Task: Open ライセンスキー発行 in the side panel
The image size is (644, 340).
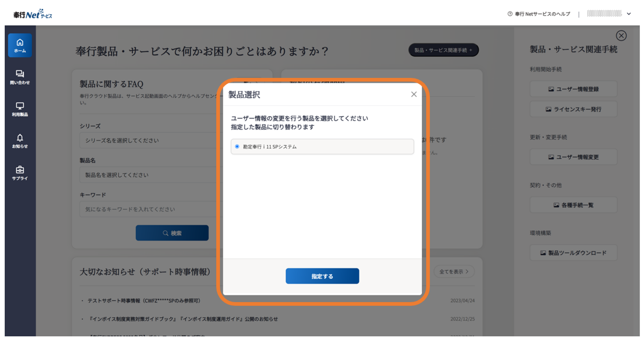Action: [573, 109]
